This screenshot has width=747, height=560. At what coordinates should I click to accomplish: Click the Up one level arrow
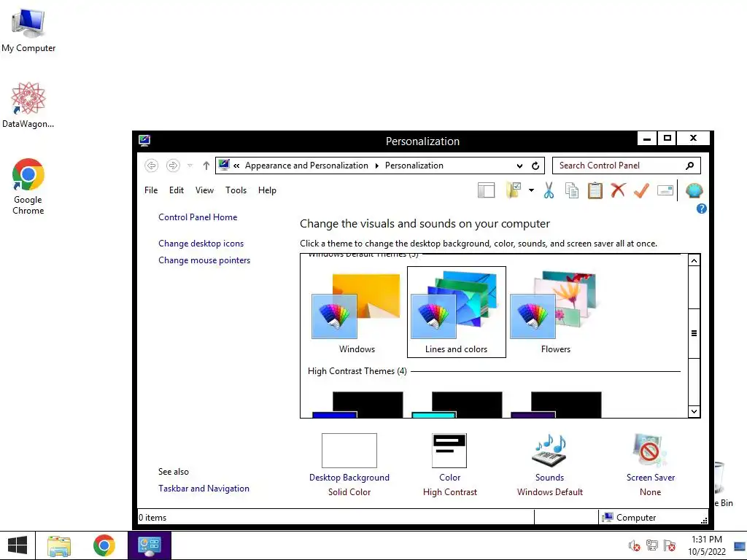[206, 166]
